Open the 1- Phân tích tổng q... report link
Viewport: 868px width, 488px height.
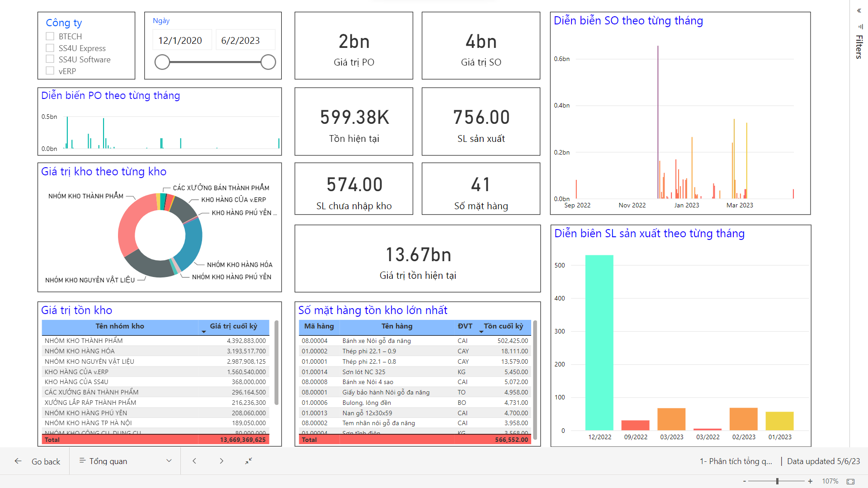736,461
